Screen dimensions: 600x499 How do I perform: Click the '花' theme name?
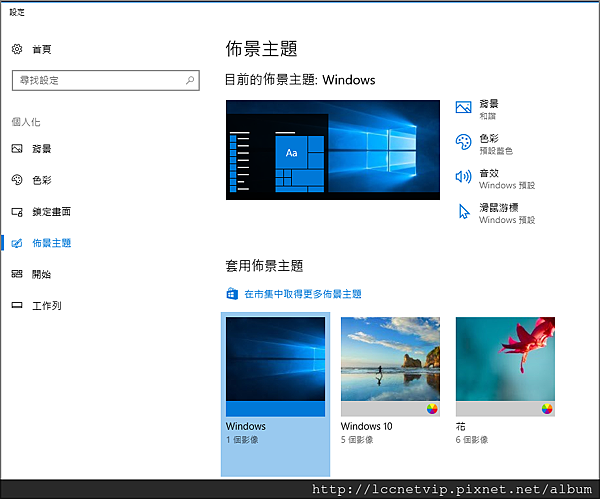(460, 426)
